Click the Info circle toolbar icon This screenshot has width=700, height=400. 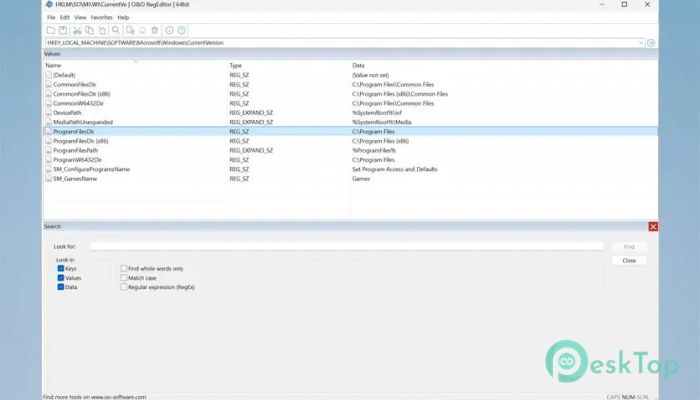tap(169, 30)
